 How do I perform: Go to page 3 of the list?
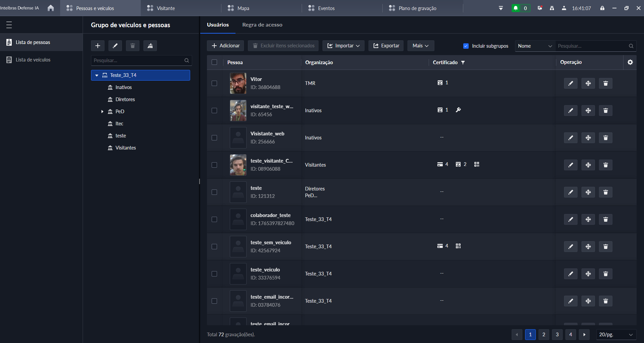(557, 335)
